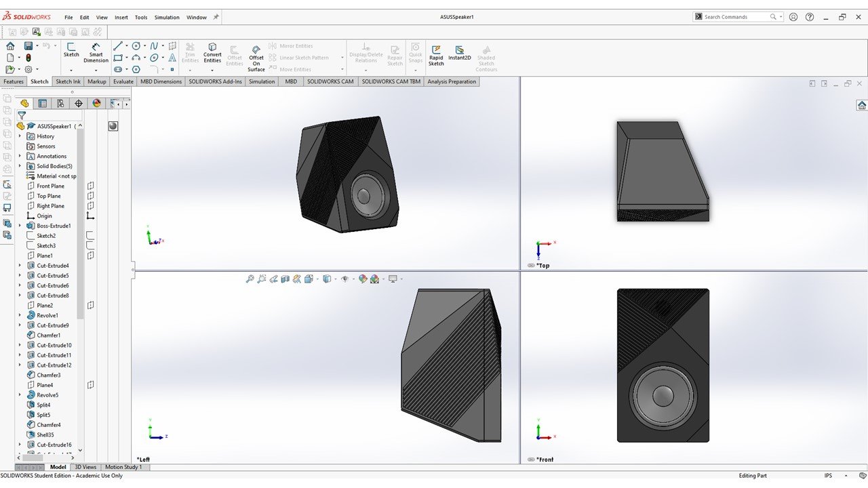Toggle Right Plane visibility in display pane
This screenshot has height=488, width=868.
click(90, 206)
